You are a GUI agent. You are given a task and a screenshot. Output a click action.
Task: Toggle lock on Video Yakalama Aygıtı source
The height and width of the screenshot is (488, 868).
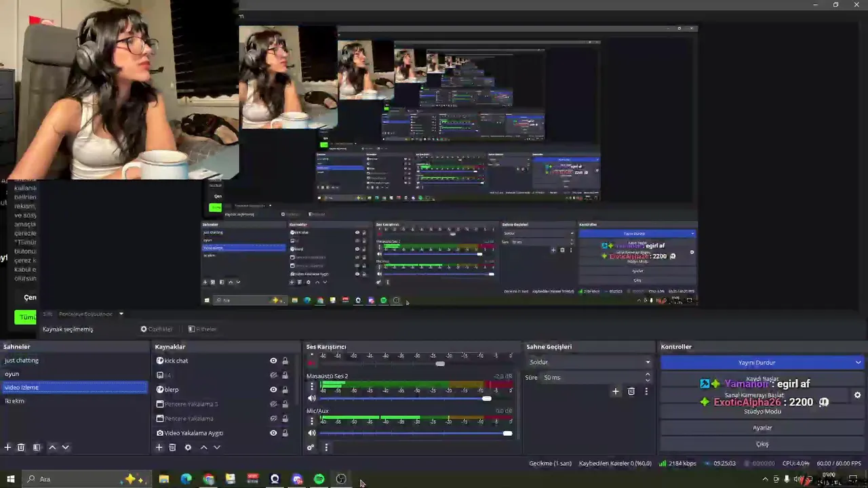(285, 433)
